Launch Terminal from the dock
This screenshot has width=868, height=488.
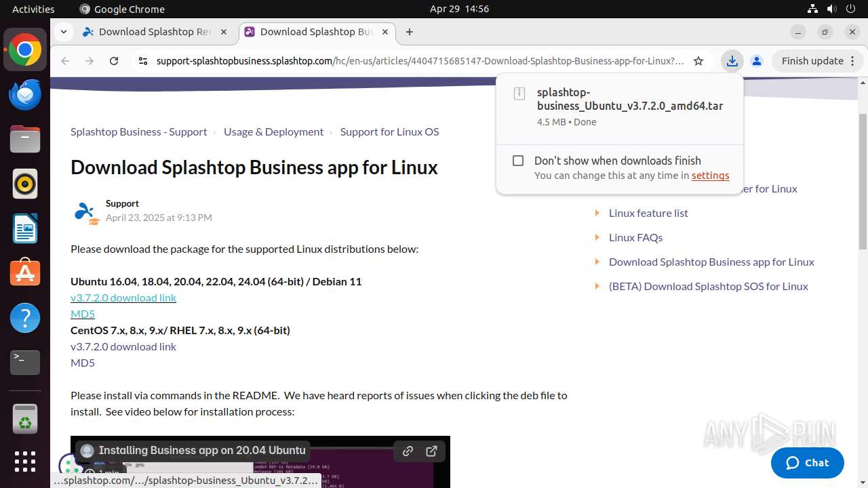25,362
